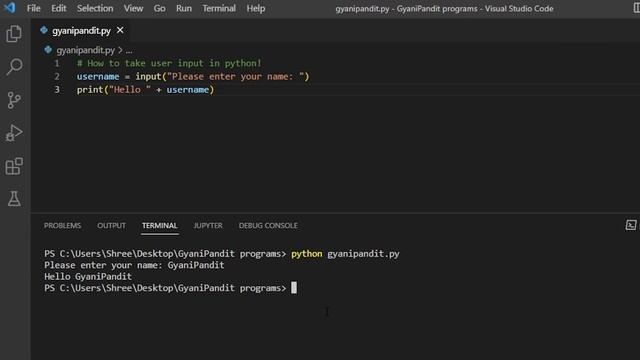Screen dimensions: 640x360
Task: Click the Python file icon in breadcrumb
Action: point(48,50)
